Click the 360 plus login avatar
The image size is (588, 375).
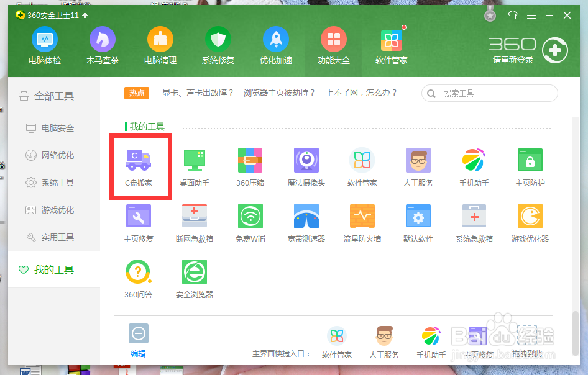tap(555, 50)
